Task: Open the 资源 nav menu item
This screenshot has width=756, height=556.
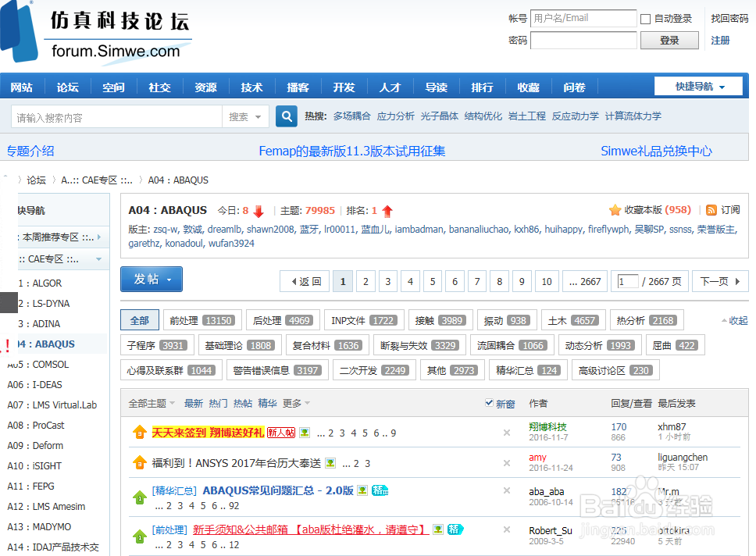Action: pyautogui.click(x=206, y=87)
